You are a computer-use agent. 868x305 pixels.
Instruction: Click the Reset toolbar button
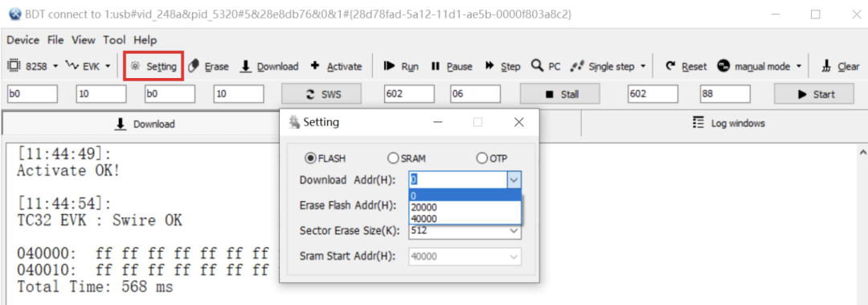pos(686,67)
